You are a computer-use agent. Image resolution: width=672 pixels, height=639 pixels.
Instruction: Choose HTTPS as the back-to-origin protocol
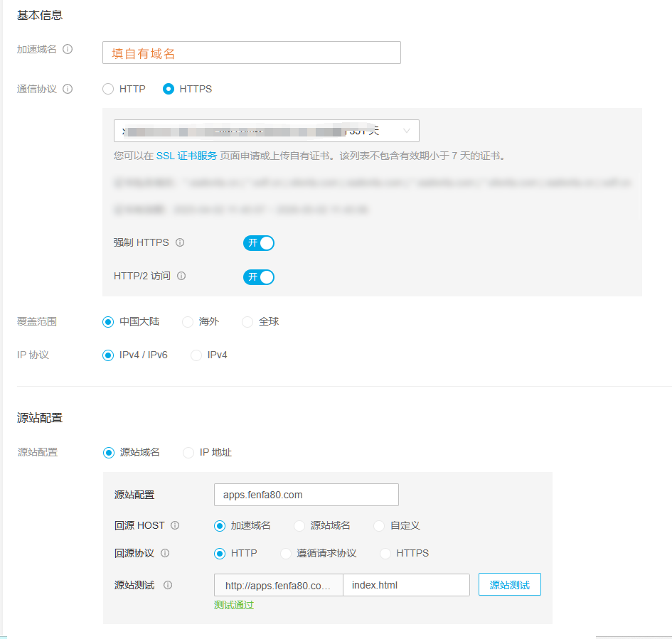[385, 553]
